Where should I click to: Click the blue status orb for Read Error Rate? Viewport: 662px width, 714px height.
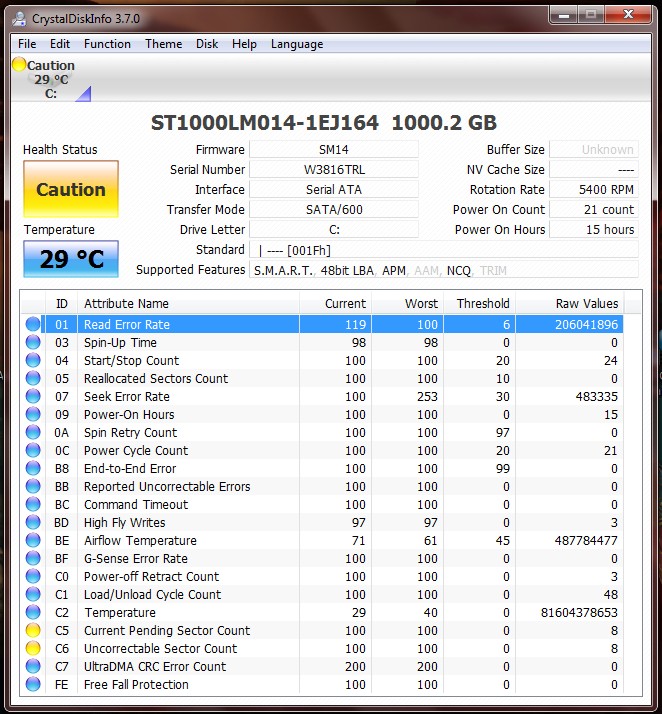click(x=33, y=324)
